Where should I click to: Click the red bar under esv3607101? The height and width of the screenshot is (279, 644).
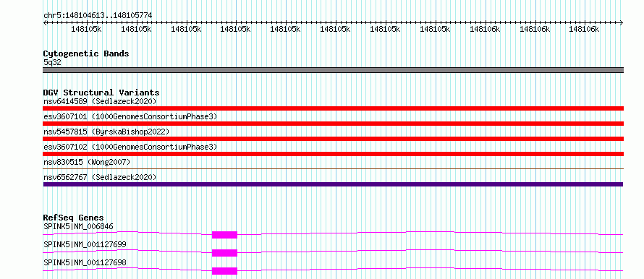tap(333, 124)
